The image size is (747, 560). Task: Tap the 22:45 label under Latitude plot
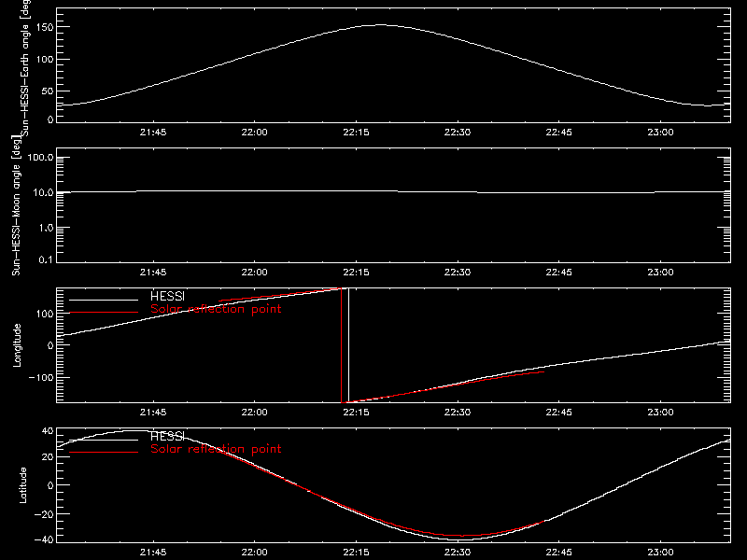(x=558, y=553)
